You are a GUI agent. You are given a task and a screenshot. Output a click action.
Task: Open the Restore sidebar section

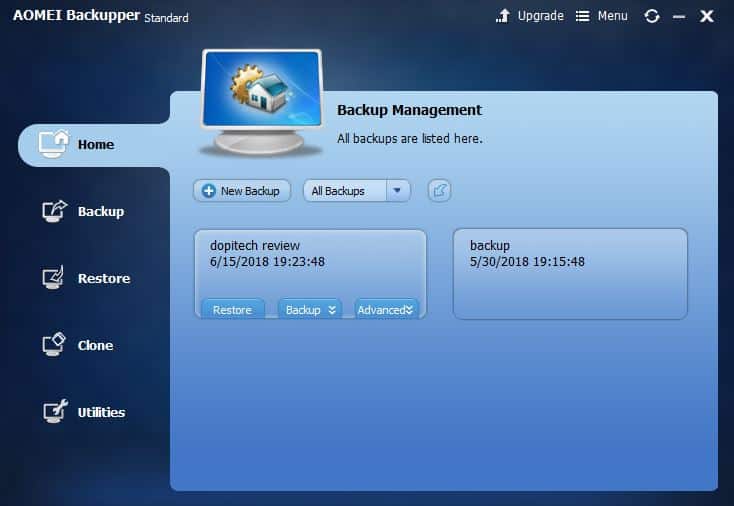pos(87,279)
